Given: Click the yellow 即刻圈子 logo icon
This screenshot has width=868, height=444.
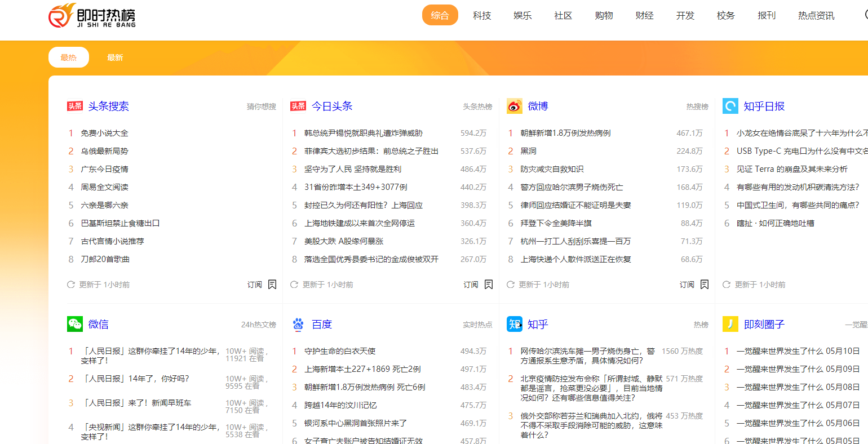Looking at the screenshot, I should click(730, 324).
